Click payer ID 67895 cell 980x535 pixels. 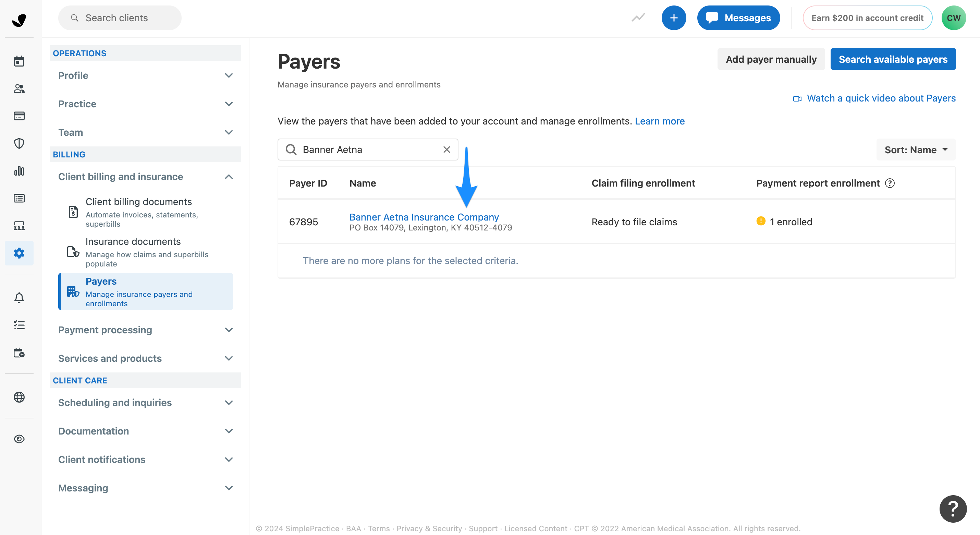pos(303,222)
